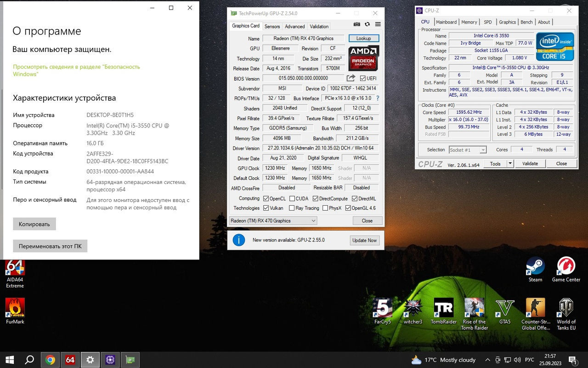The width and height of the screenshot is (588, 368).
Task: Select the TombRaider desktop icon
Action: (x=444, y=311)
